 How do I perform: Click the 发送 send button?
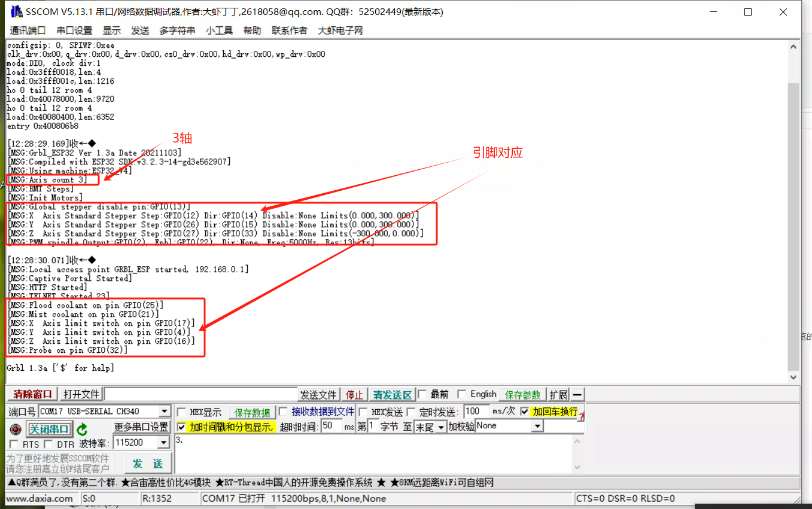(148, 464)
